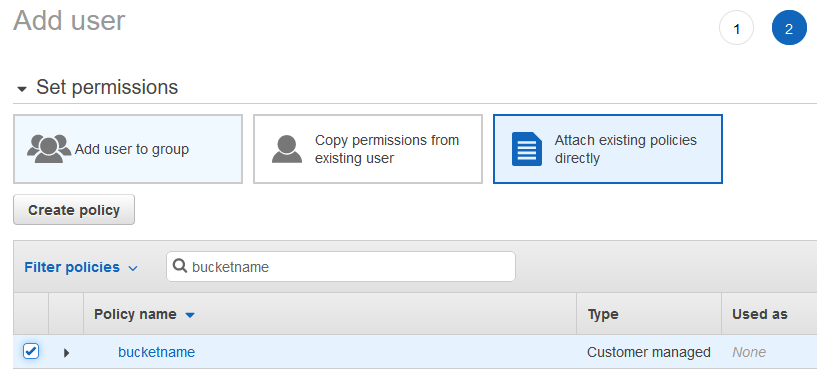This screenshot has height=381, width=817.
Task: Go to wizard step 1 circle
Action: [x=736, y=29]
